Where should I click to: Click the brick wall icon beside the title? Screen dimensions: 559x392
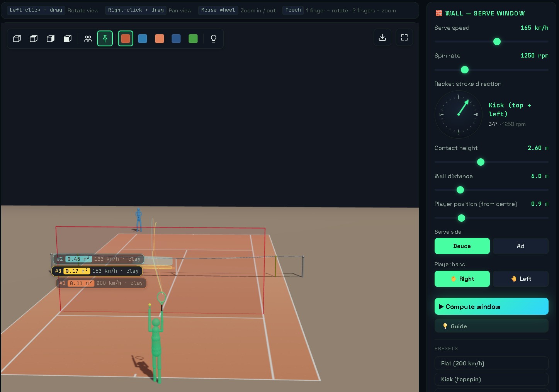coord(439,13)
